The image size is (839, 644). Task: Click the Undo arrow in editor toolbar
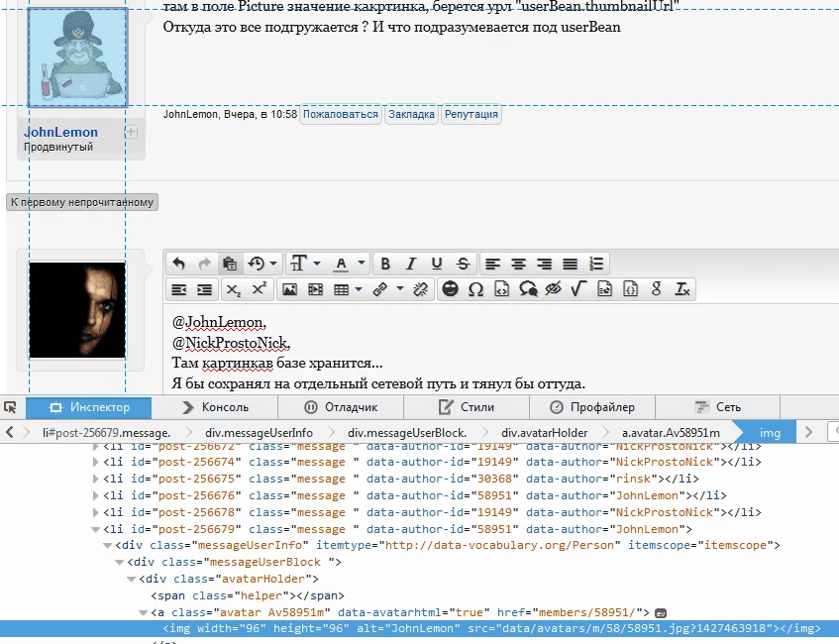[178, 264]
